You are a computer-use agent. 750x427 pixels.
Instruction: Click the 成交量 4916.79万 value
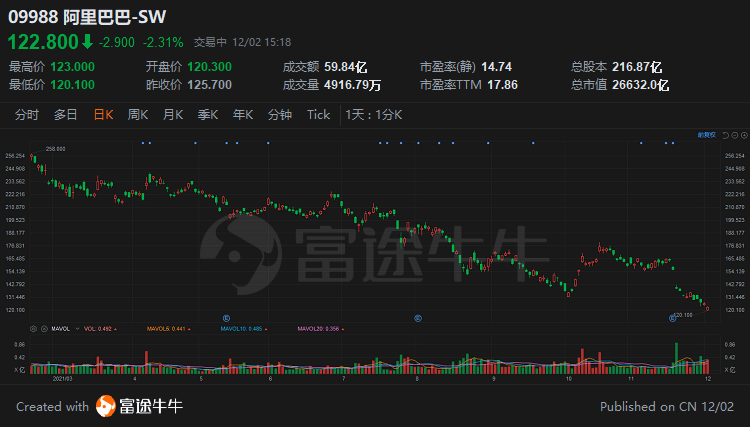(353, 85)
